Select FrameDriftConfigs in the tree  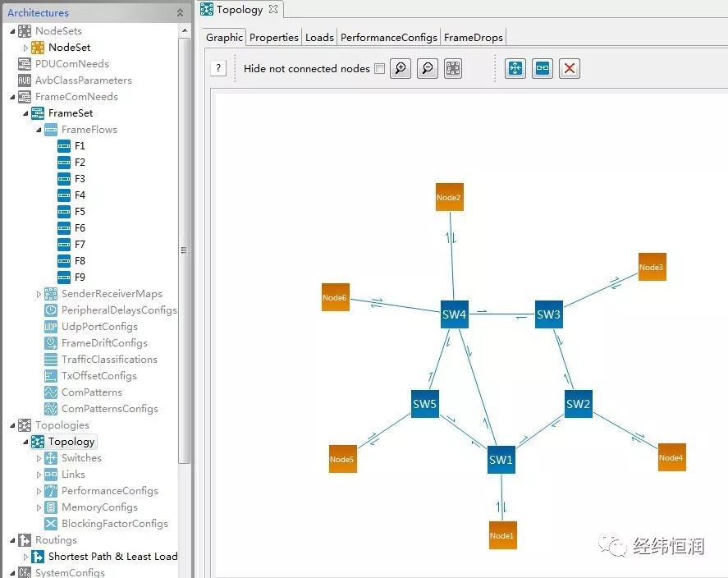point(104,343)
